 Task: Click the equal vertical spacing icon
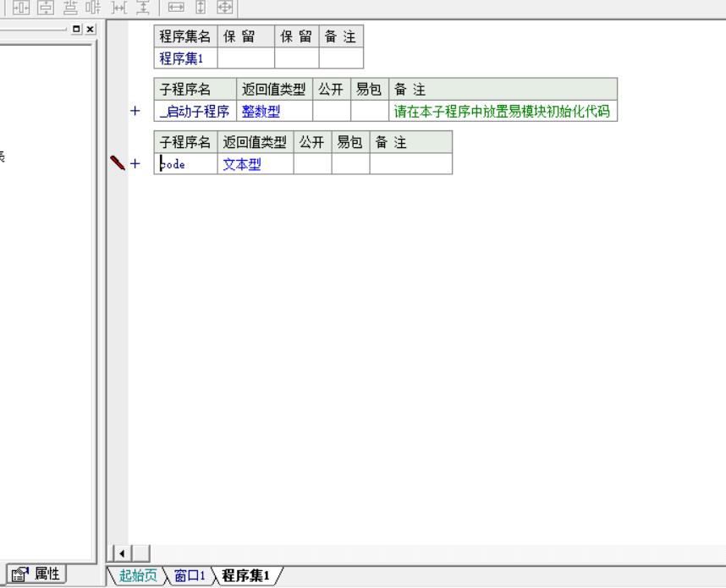pos(143,7)
